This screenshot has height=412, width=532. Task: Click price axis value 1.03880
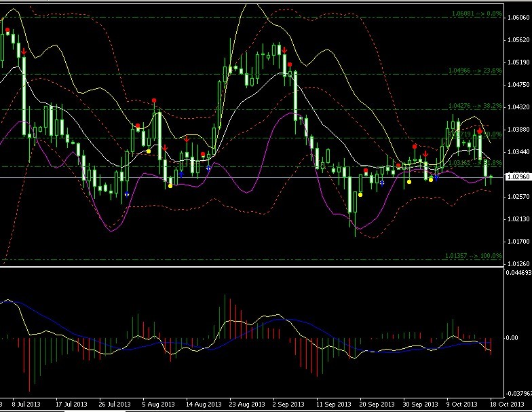(x=518, y=129)
